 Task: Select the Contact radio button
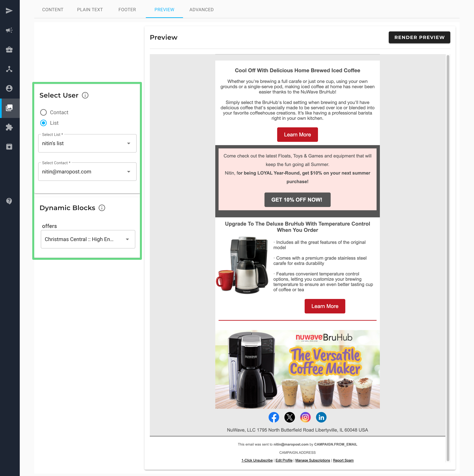pos(43,112)
